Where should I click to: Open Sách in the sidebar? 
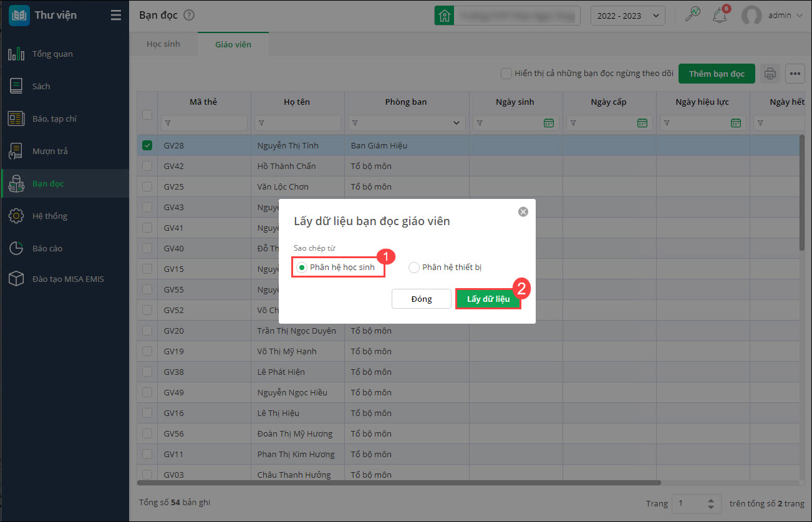point(65,86)
